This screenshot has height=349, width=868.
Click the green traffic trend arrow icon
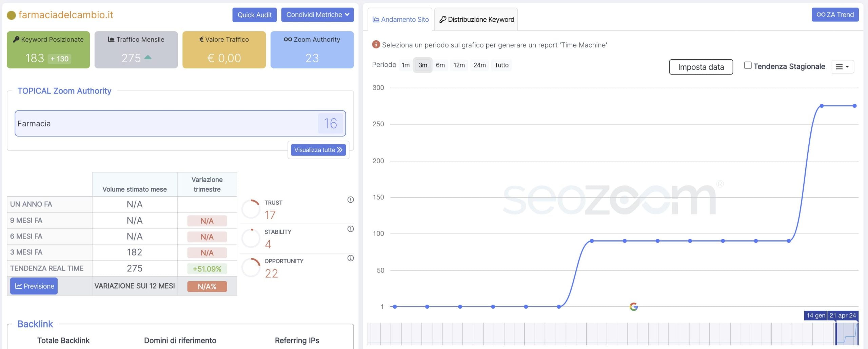pyautogui.click(x=148, y=58)
